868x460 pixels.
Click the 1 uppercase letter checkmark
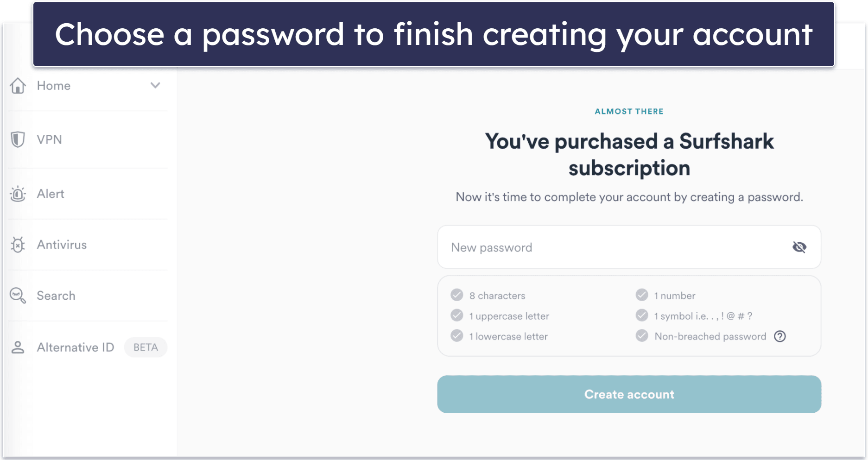(457, 315)
